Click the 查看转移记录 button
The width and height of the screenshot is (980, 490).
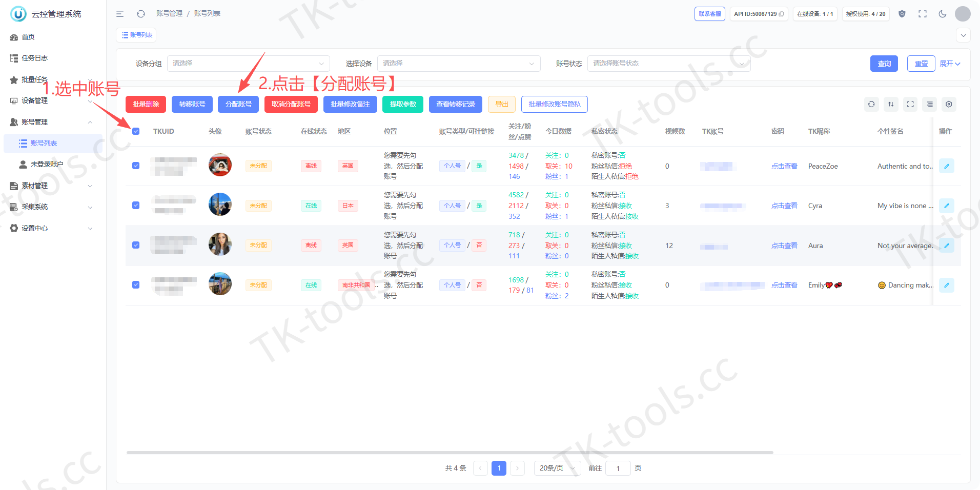tap(456, 104)
